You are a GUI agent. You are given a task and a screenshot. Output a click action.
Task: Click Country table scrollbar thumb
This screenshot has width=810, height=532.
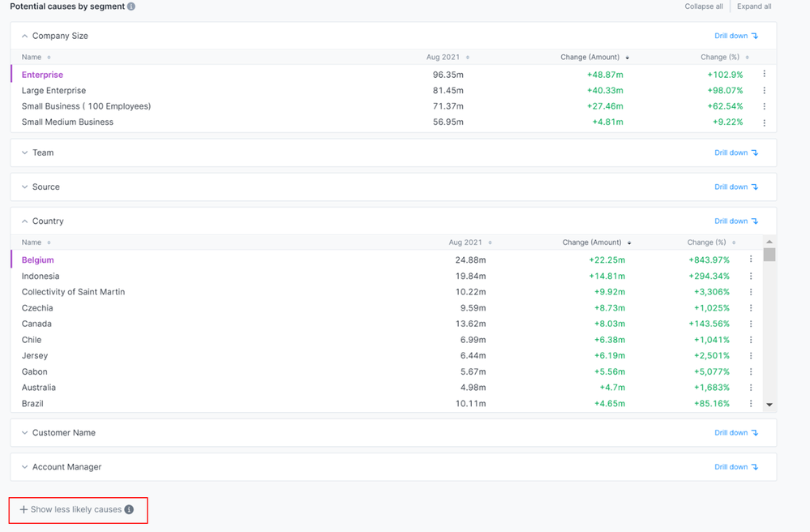pos(769,255)
